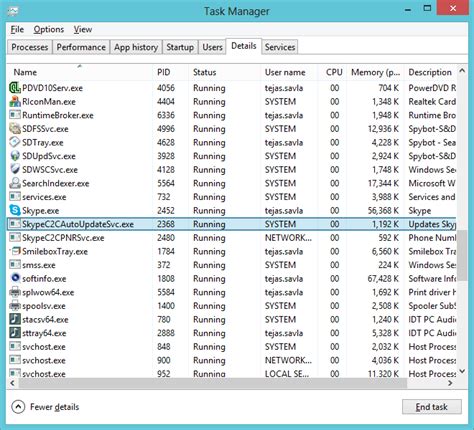
Task: Click PID 4996 cell
Action: click(166, 129)
